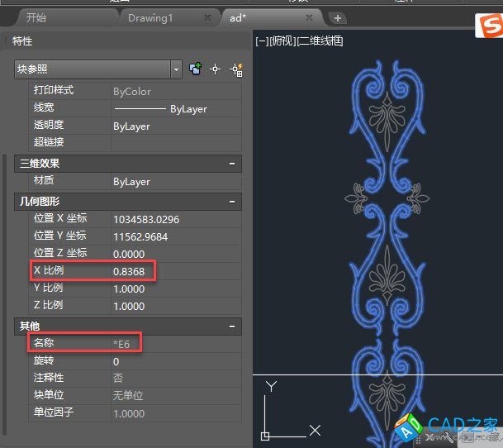Screen dimensions: 503x448
Task: Click the [-] viewport controls label
Action: pos(262,41)
